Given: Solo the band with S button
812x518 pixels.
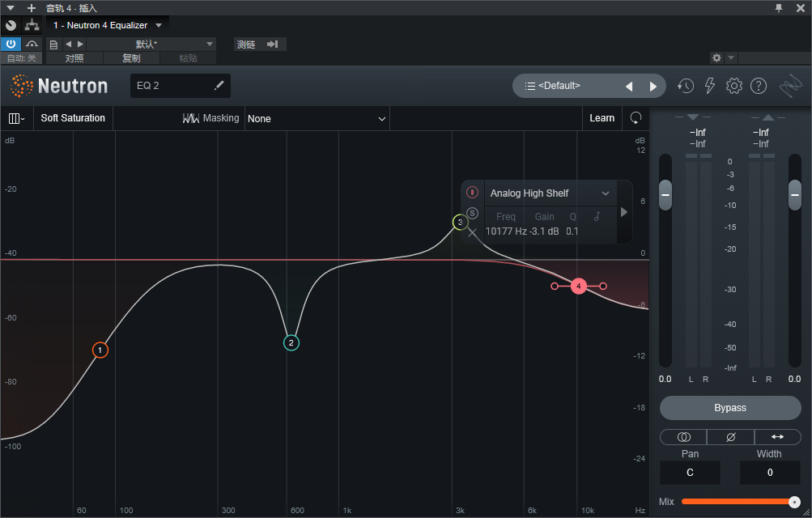Looking at the screenshot, I should [x=472, y=213].
